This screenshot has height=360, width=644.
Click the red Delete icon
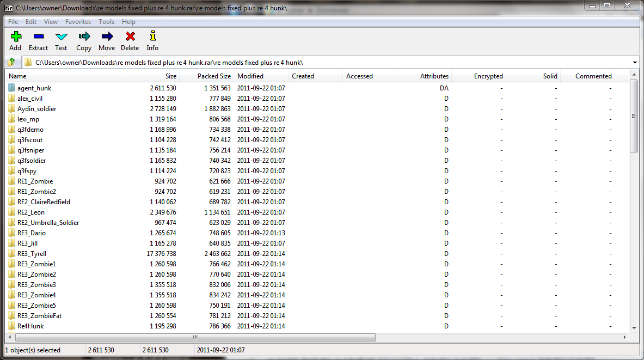pyautogui.click(x=130, y=36)
